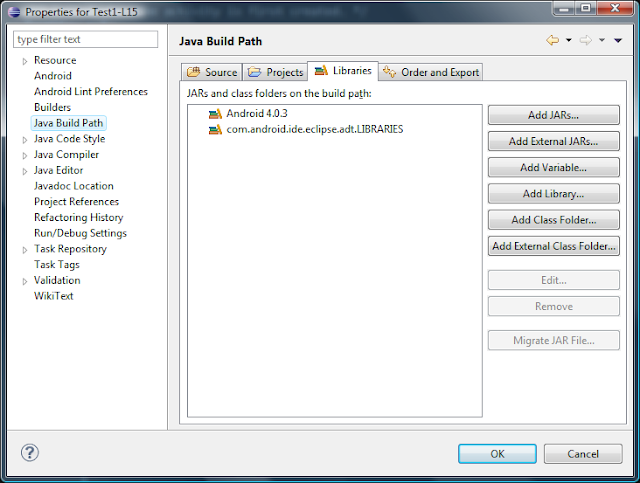Switch to the Projects tab
The image size is (640, 483).
click(x=275, y=72)
